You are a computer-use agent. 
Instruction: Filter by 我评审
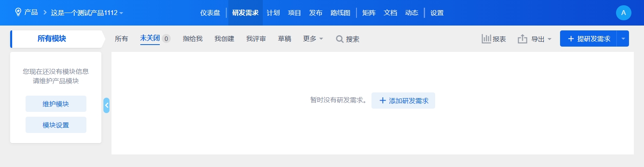[x=256, y=39]
